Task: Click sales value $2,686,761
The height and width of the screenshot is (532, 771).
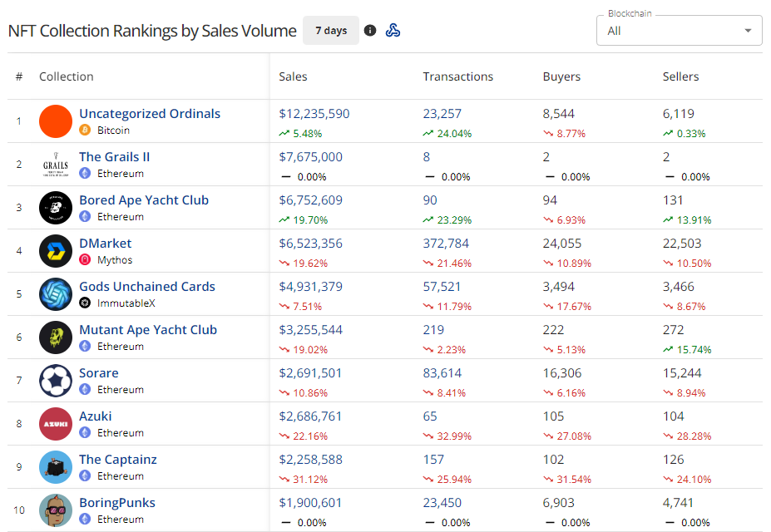Action: tap(310, 416)
